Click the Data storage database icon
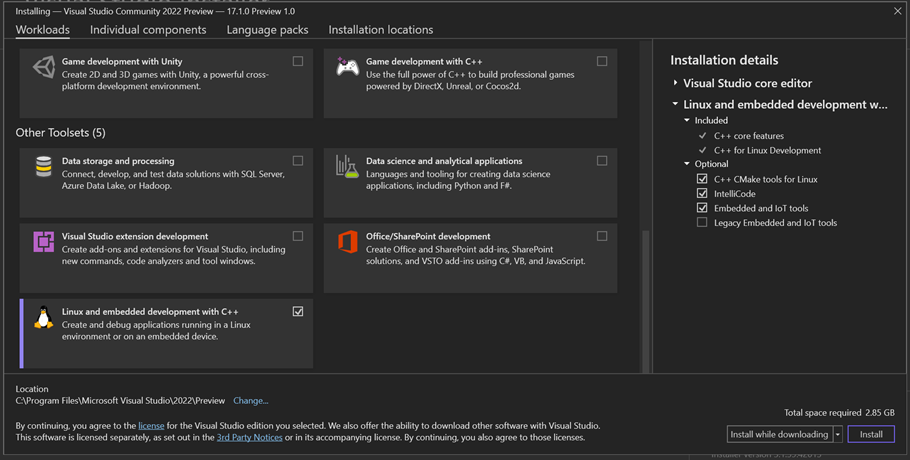 (44, 167)
